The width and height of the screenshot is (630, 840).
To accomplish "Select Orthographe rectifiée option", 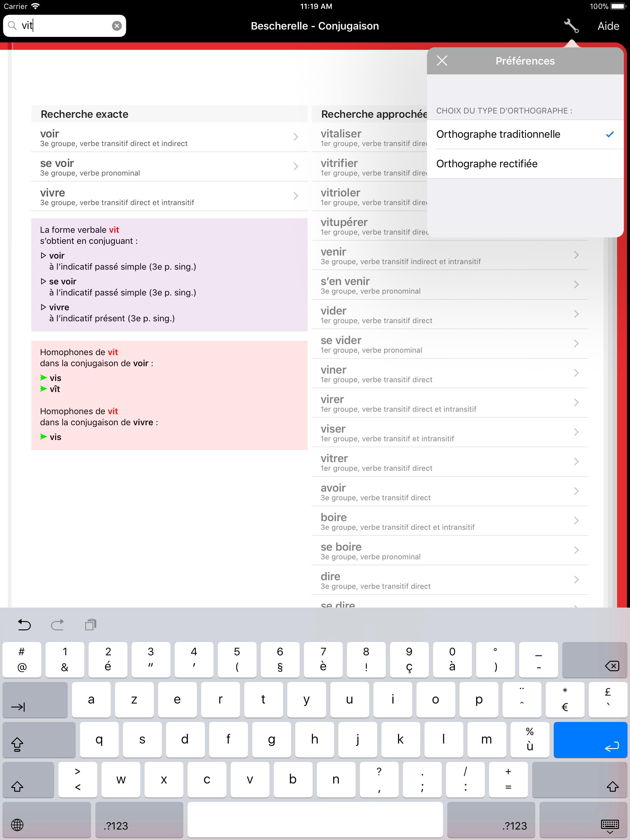I will 487,164.
